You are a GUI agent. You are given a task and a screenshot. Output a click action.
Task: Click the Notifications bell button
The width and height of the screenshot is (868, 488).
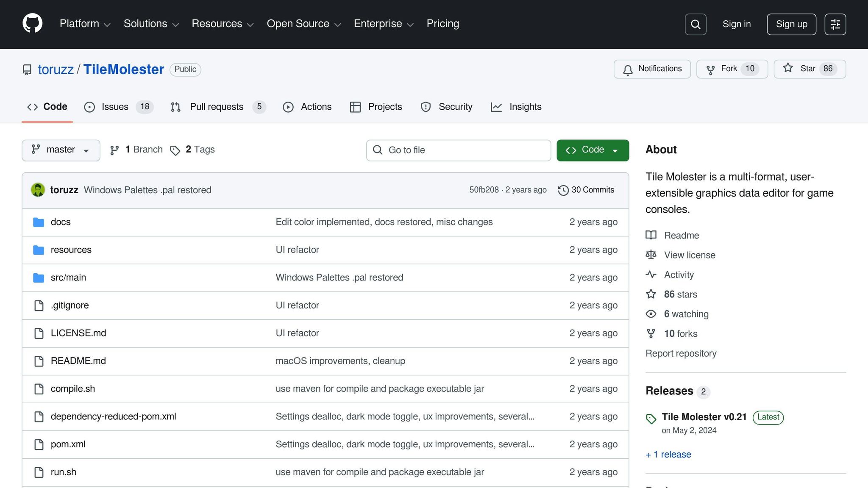point(652,69)
